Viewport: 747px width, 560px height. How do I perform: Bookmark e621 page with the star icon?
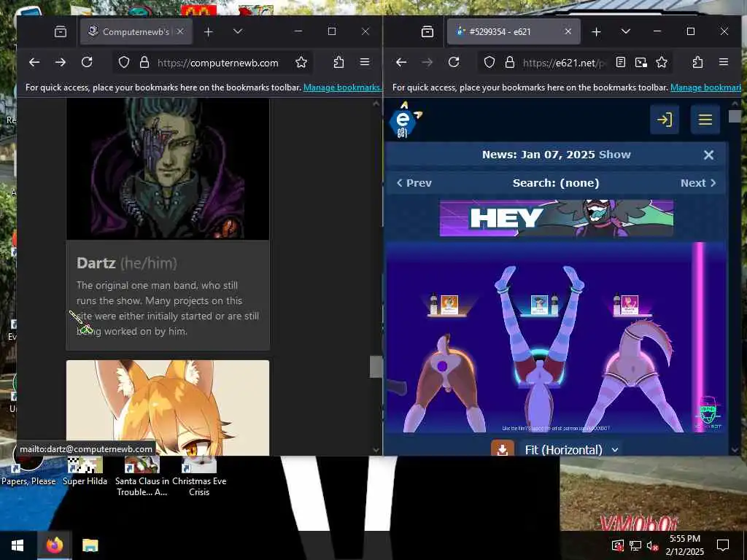pos(662,63)
